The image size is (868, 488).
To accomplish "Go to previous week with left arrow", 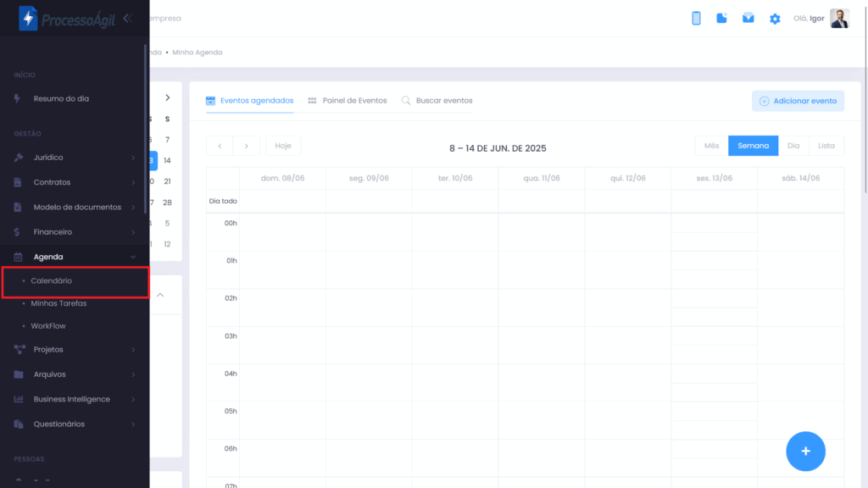I will (220, 146).
